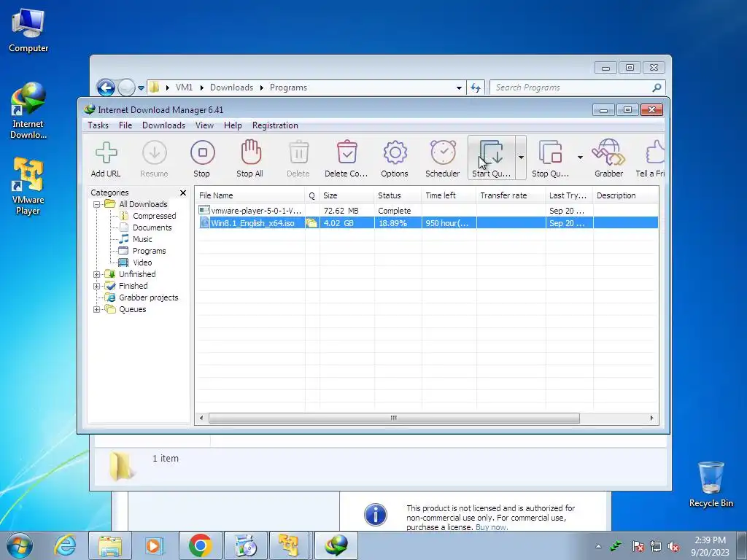Sort by Description column header
This screenshot has height=560, width=747.
[625, 195]
